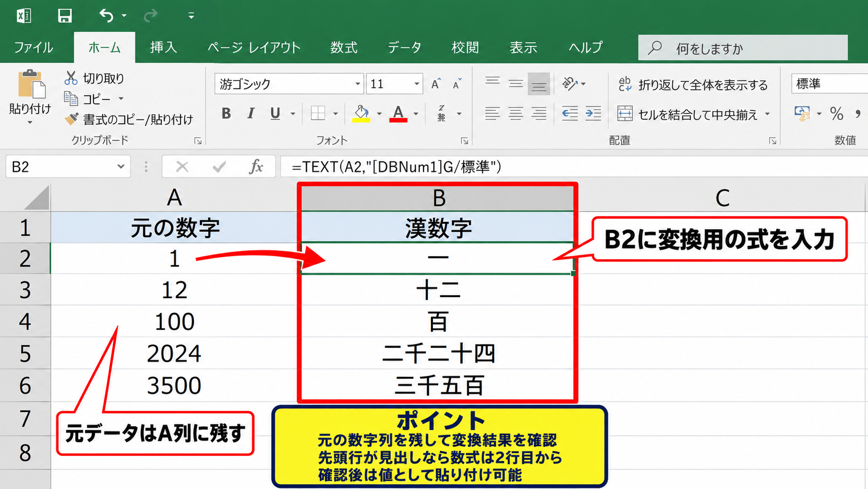Switch to the 表示 tab

tap(523, 48)
